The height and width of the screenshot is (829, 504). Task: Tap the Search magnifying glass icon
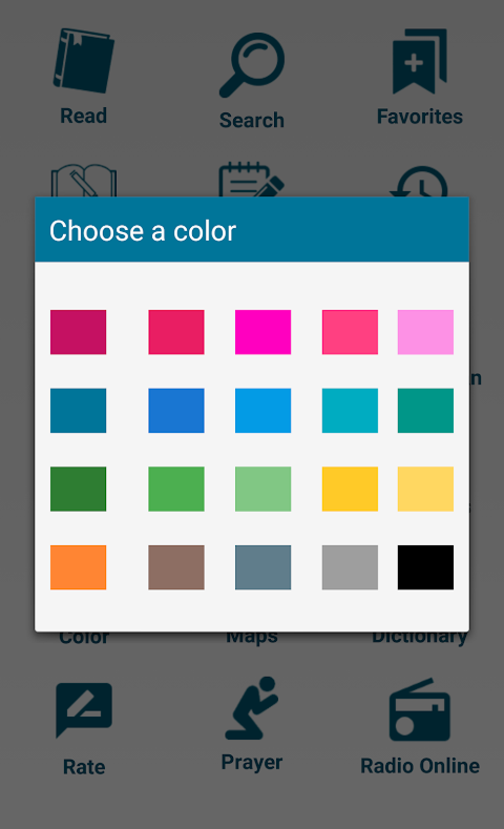tap(252, 65)
